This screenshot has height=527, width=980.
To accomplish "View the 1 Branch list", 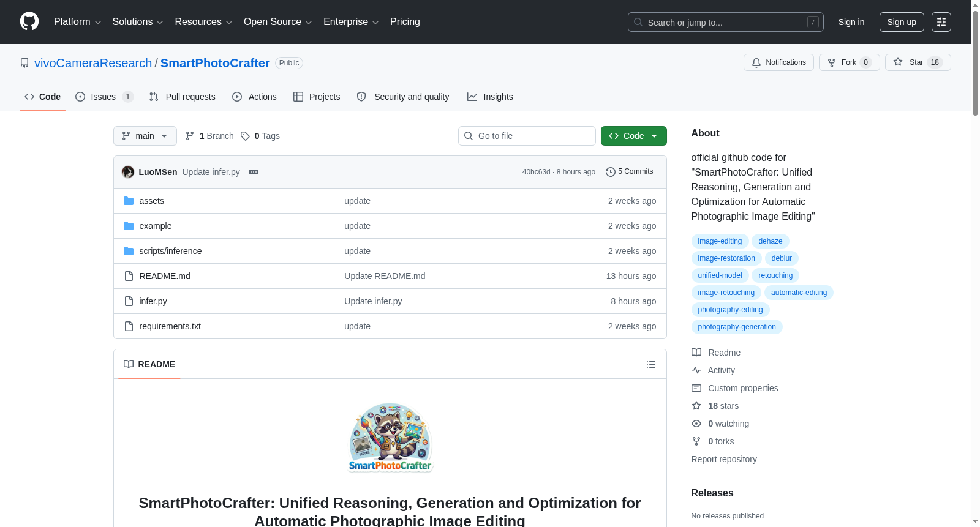I will [x=209, y=136].
